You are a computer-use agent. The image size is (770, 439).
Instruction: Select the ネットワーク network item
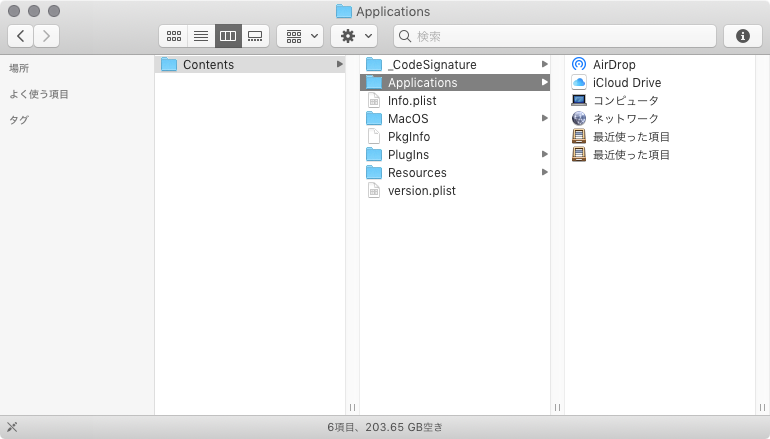(625, 119)
